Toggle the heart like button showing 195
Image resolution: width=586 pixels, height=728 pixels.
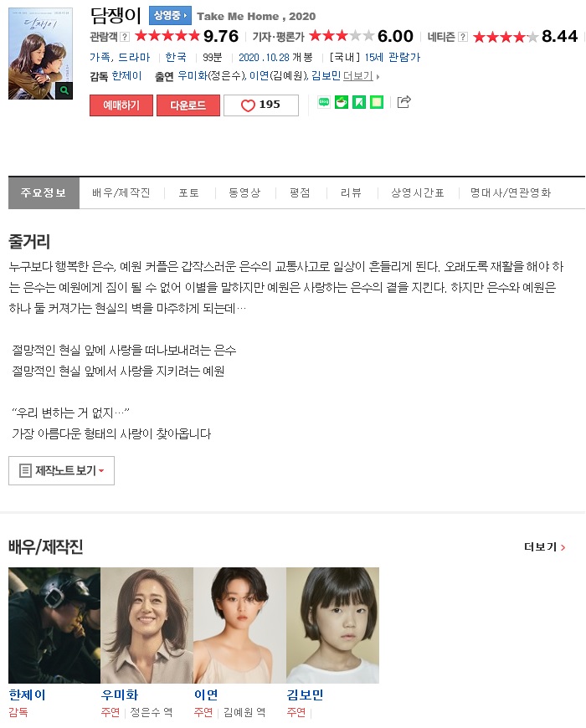(x=260, y=105)
